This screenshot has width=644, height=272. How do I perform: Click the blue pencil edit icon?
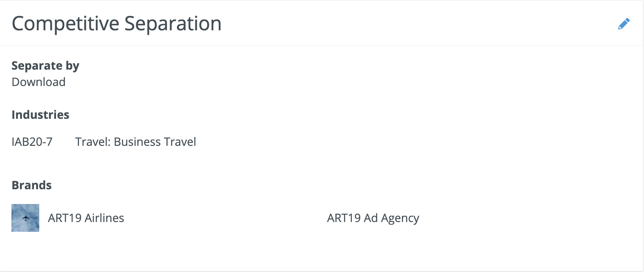624,24
